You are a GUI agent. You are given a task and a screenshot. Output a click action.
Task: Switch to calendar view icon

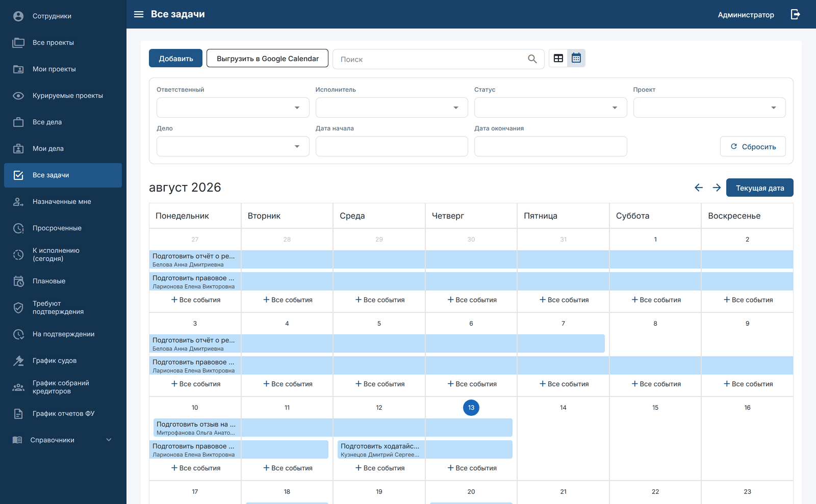(x=576, y=58)
